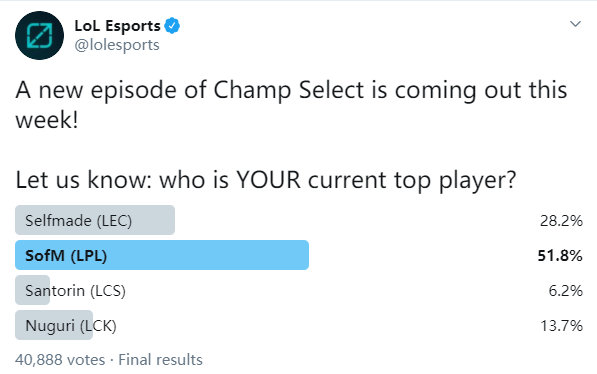Click the 6.2% result for Santorin

pos(565,291)
